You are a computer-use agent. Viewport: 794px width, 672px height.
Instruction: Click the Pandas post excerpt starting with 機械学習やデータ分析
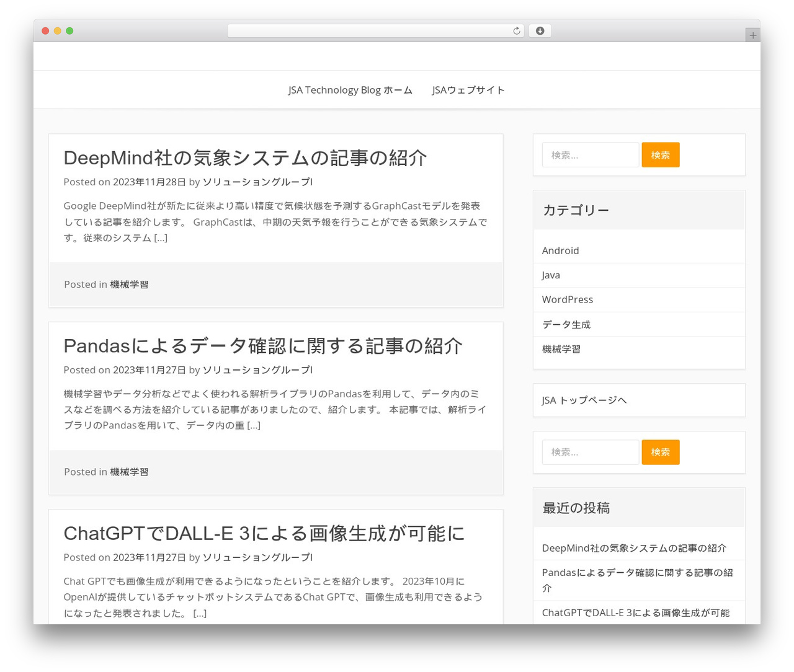tap(275, 409)
